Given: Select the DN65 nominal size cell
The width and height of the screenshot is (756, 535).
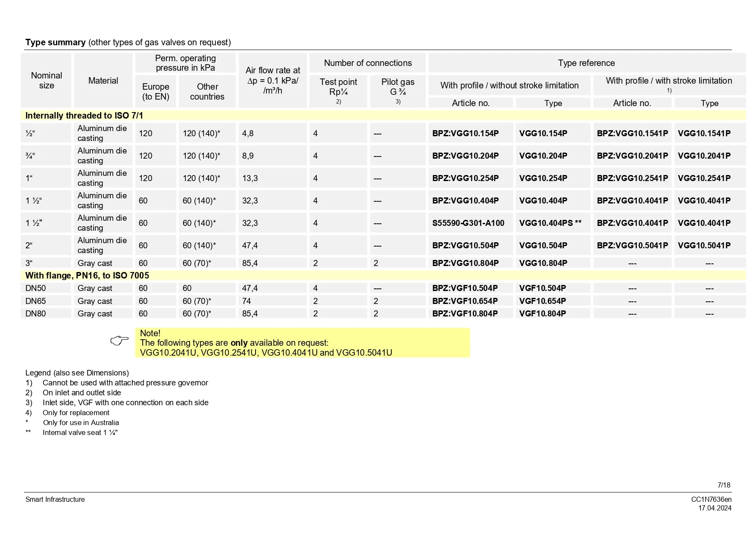Looking at the screenshot, I should [36, 301].
